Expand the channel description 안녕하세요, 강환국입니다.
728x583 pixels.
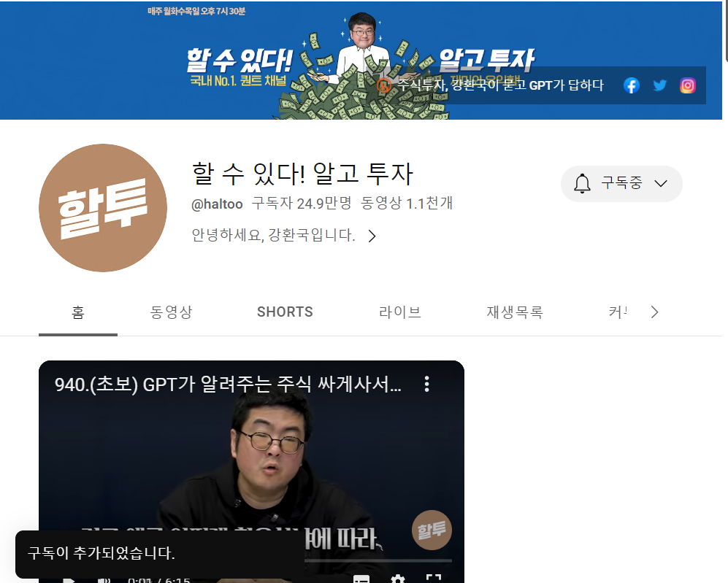273,235
